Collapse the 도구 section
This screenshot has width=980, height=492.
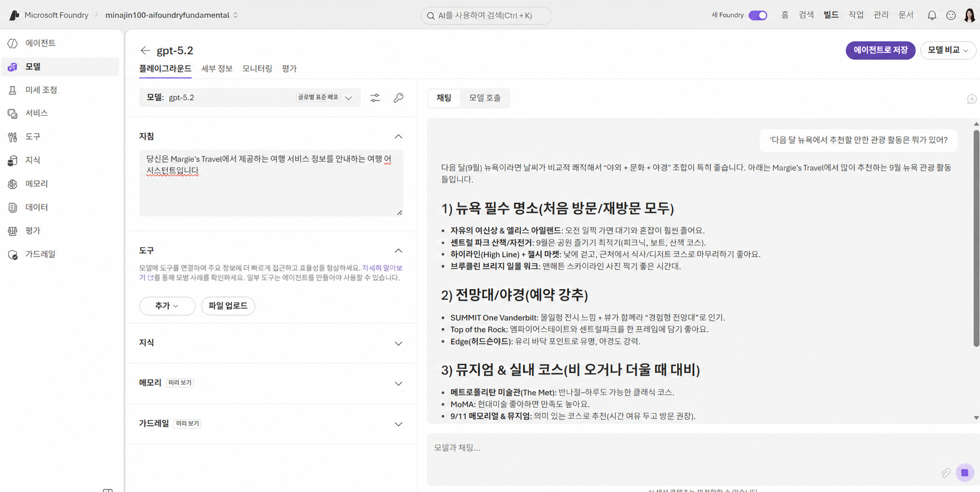pos(398,250)
